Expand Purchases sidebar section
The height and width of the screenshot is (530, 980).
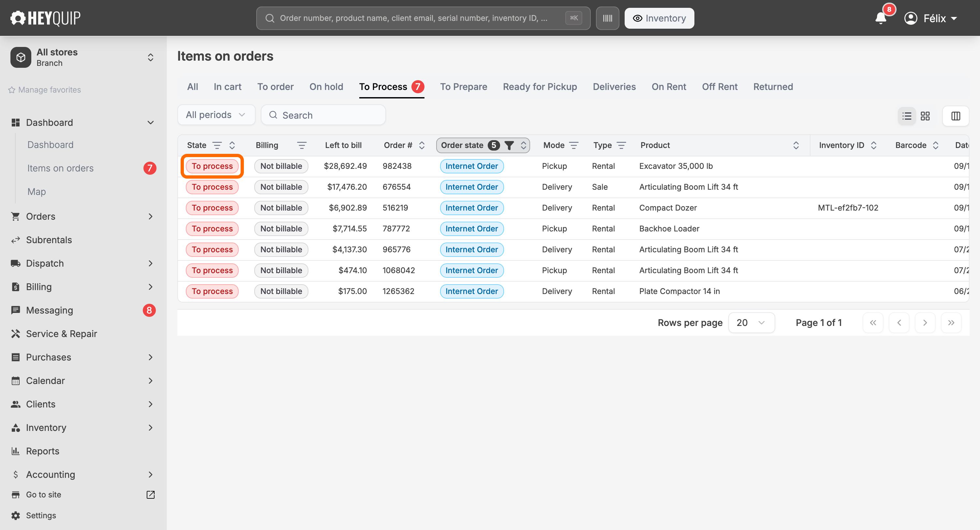(151, 357)
